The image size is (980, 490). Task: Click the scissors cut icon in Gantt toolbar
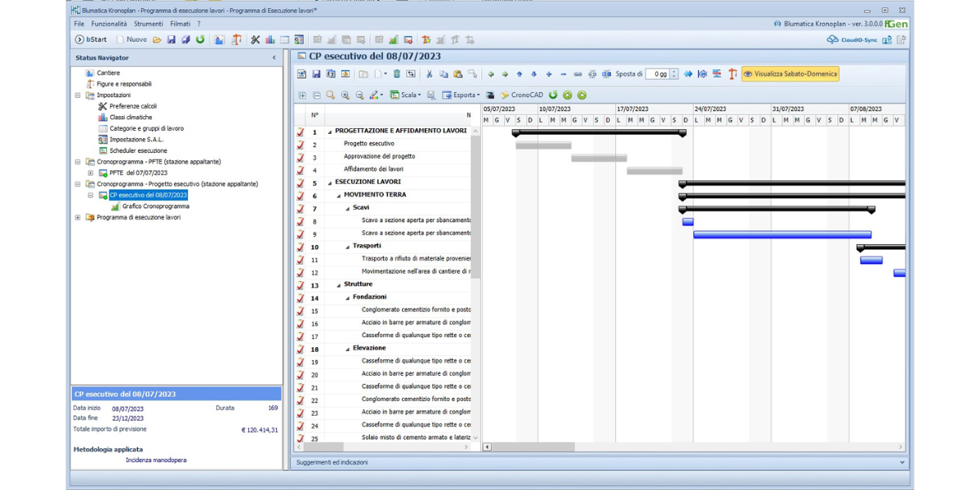(x=430, y=73)
